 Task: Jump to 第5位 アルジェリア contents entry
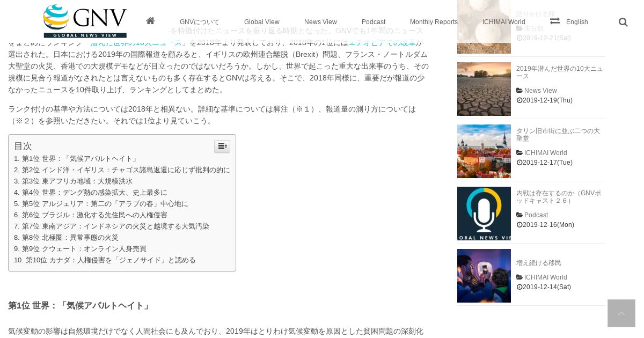click(x=101, y=204)
